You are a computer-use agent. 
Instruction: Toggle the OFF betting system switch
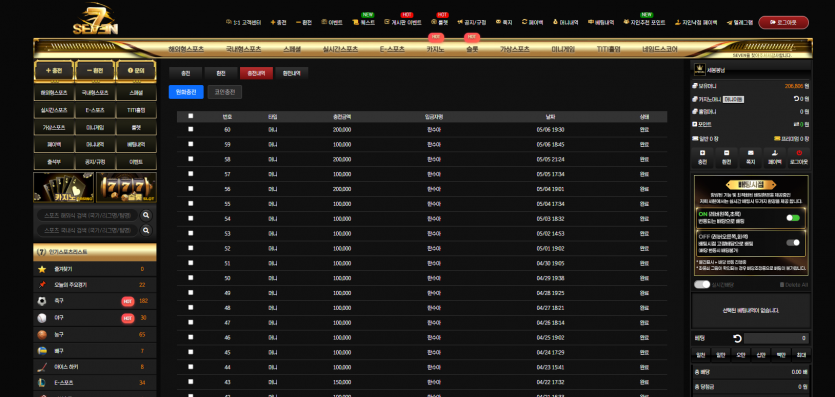[x=793, y=243]
